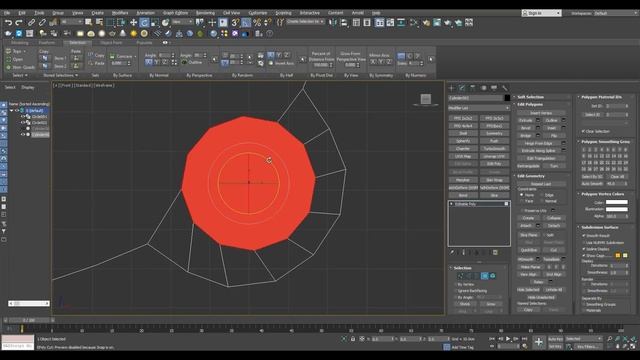Toggle the Show Cage checkbox
Screen dimensions: 640x360
[584, 255]
